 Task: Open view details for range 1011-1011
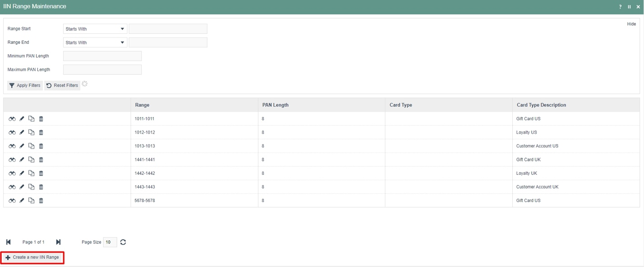pyautogui.click(x=11, y=118)
